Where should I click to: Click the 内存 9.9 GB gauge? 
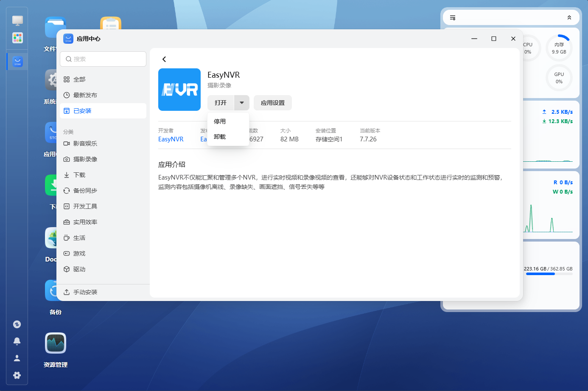click(x=559, y=48)
